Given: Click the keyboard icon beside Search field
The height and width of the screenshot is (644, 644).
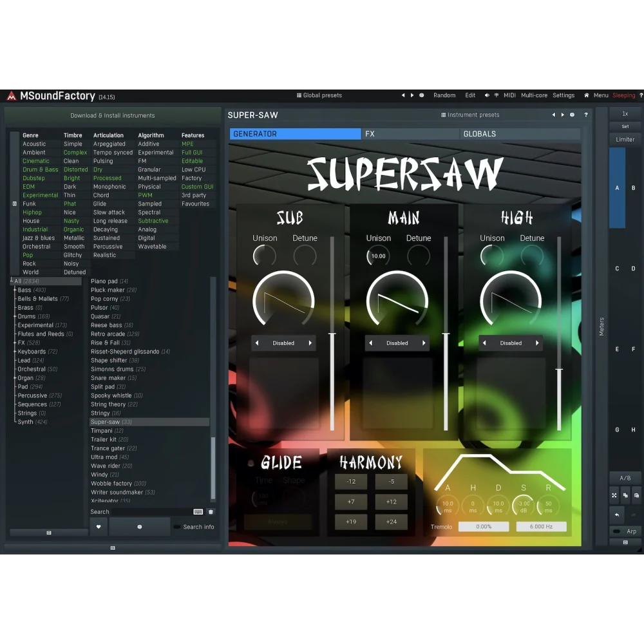Looking at the screenshot, I should 198,512.
